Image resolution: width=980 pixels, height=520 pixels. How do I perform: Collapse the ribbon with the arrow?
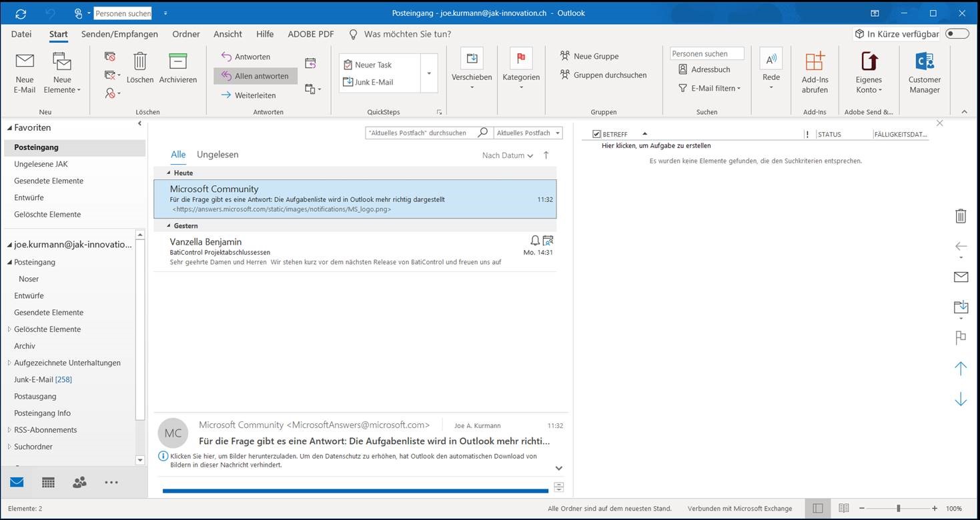click(964, 112)
